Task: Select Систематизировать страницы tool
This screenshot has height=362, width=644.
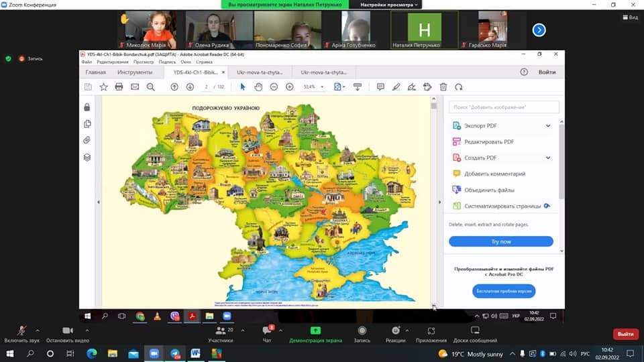Action: coord(502,206)
